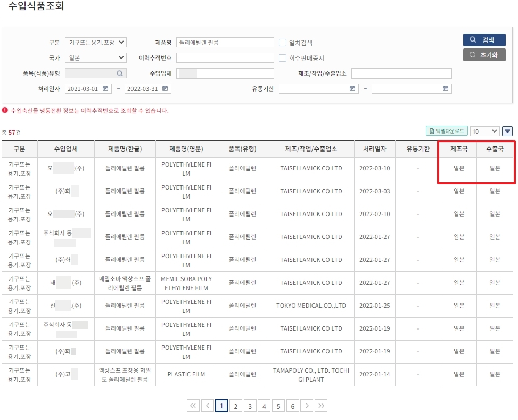Open the 국가 country dropdown

96,58
